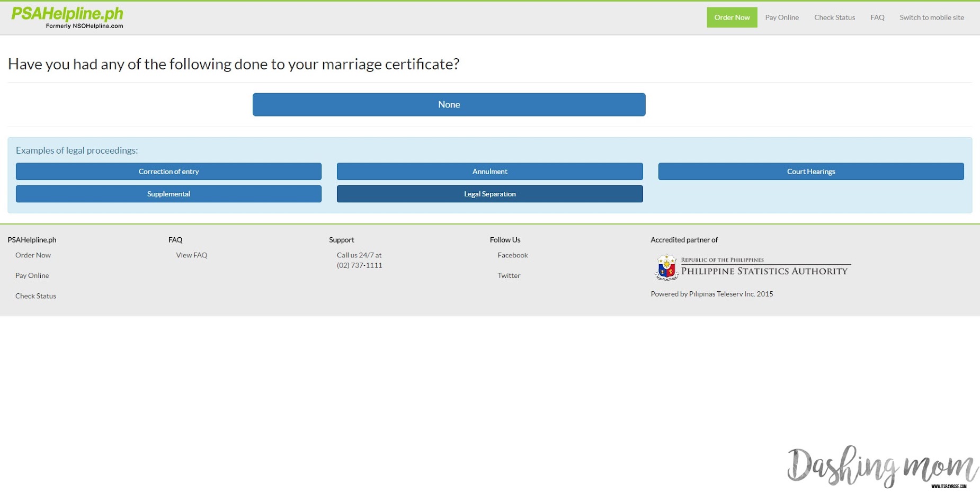The height and width of the screenshot is (502, 980).
Task: Open footer Order Now link
Action: (x=33, y=255)
